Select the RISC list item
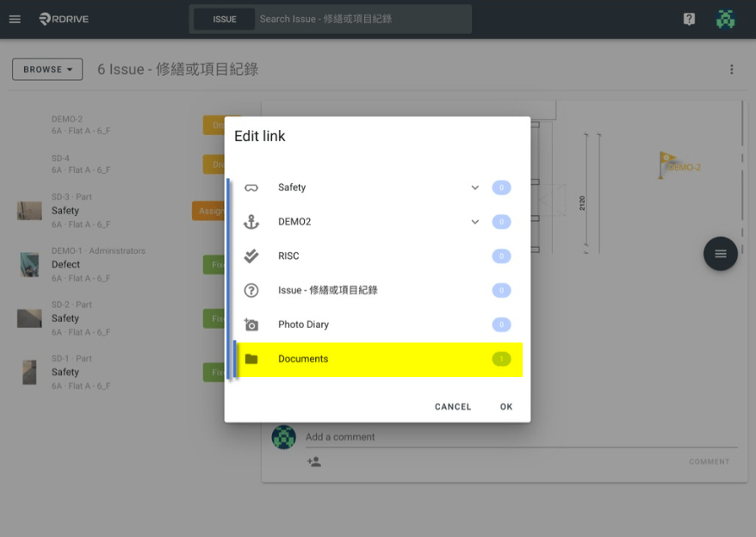 point(378,256)
